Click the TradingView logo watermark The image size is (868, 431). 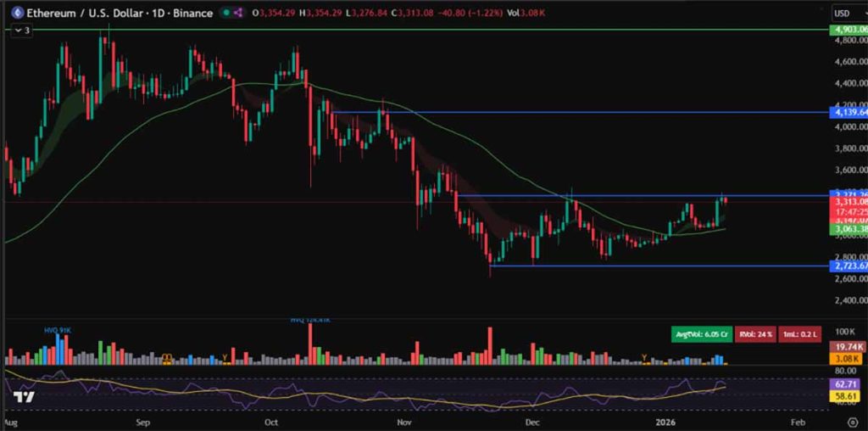click(x=25, y=397)
